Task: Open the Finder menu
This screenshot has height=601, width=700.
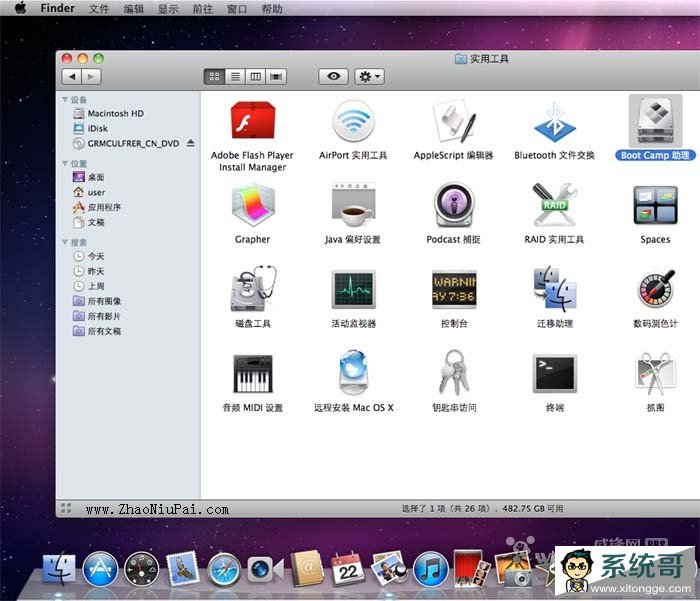Action: click(57, 8)
